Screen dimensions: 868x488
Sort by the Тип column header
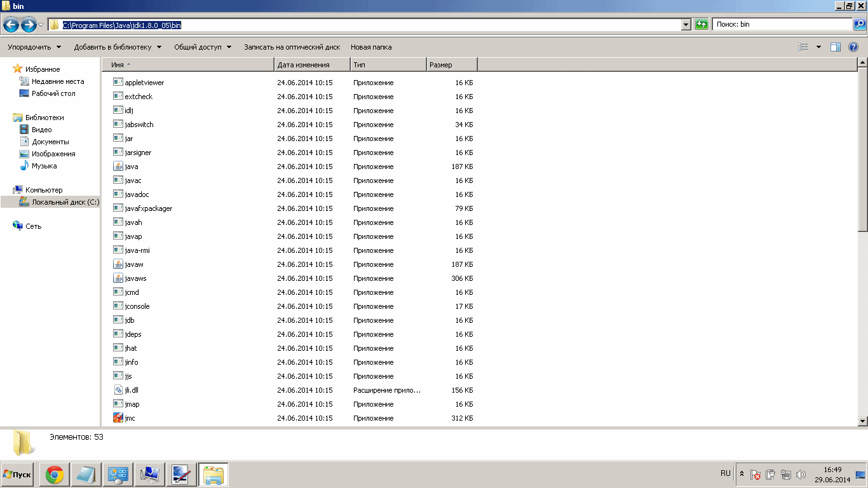(388, 65)
